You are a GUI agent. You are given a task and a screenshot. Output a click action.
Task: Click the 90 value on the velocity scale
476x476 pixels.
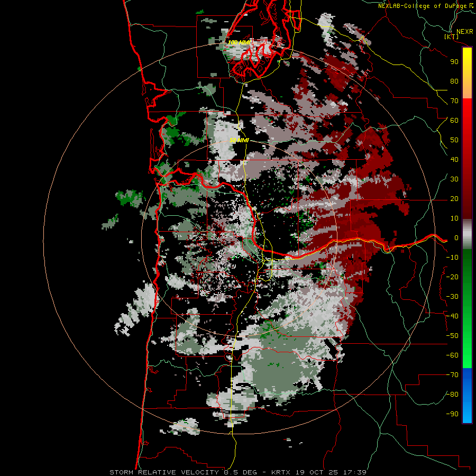[x=454, y=62]
